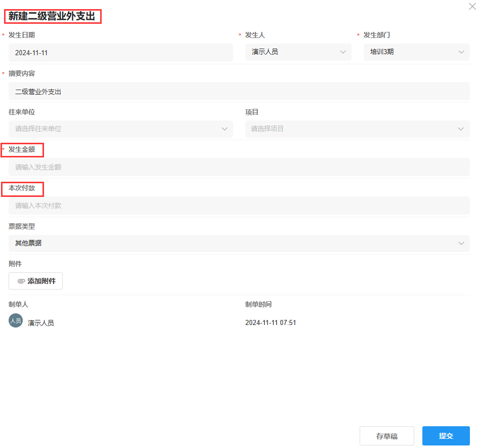478x448 pixels.
Task: Click the paperclip icon on 添加附件 button
Action: coord(21,281)
